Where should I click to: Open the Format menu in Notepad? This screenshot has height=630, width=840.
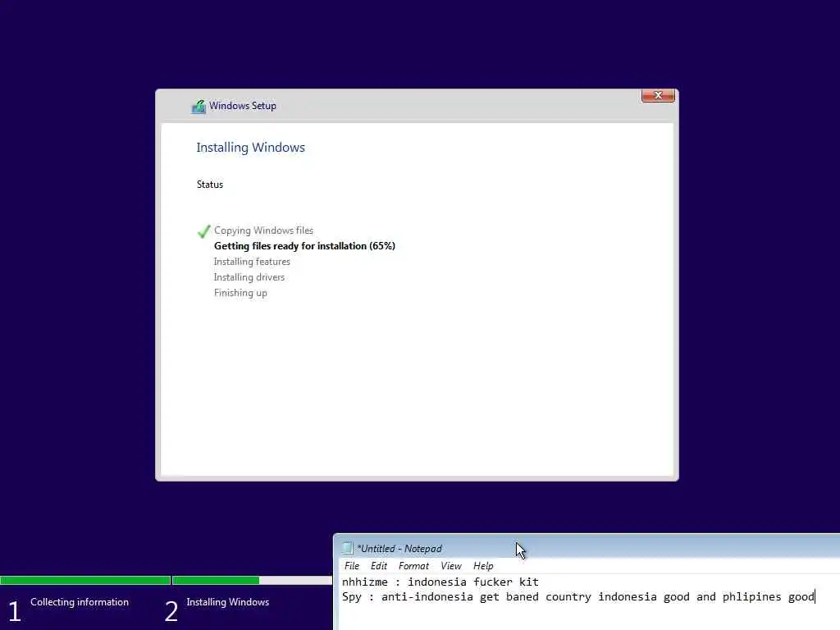click(x=413, y=566)
